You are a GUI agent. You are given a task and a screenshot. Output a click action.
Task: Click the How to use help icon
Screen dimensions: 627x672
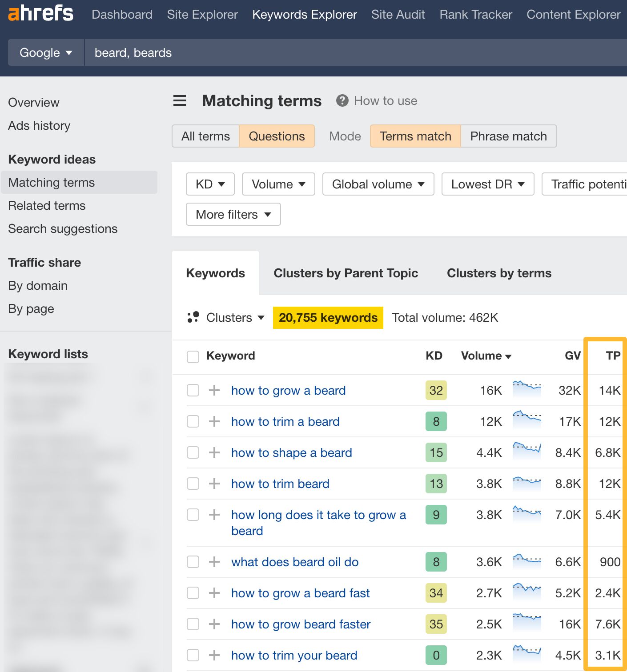(342, 100)
